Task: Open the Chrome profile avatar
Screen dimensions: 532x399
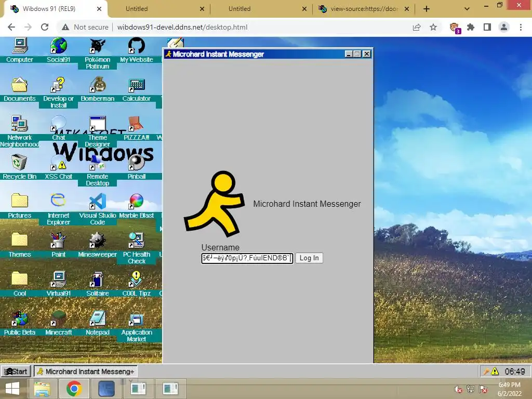Action: (504, 27)
